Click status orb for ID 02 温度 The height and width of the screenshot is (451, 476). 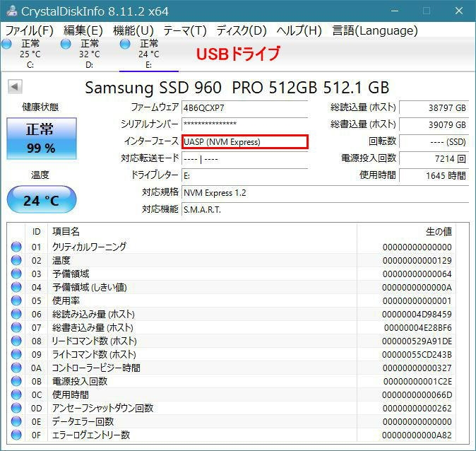(16, 260)
